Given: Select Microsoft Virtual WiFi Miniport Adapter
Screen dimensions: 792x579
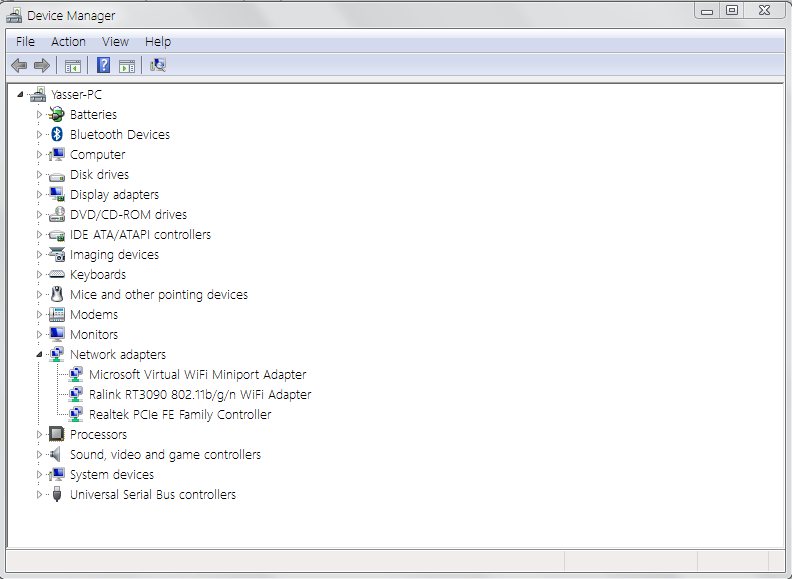Looking at the screenshot, I should (x=197, y=374).
